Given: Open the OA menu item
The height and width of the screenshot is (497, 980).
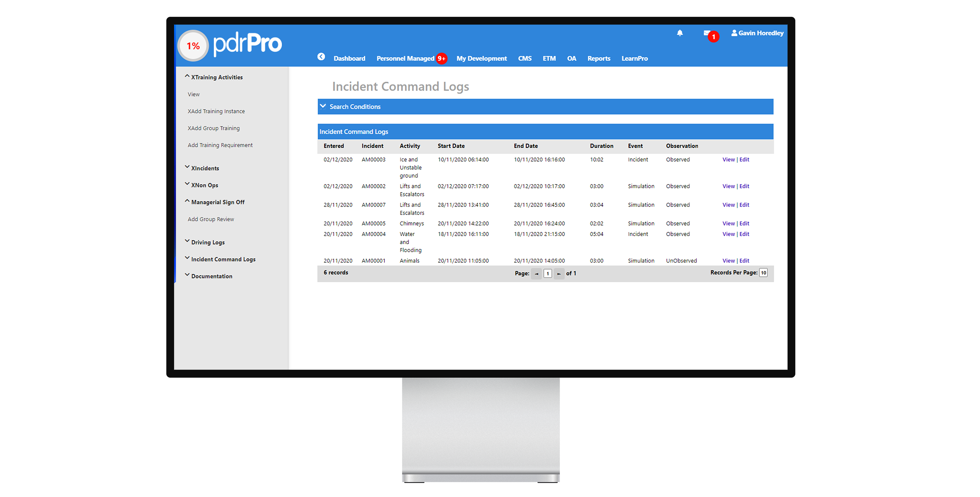Looking at the screenshot, I should tap(571, 59).
